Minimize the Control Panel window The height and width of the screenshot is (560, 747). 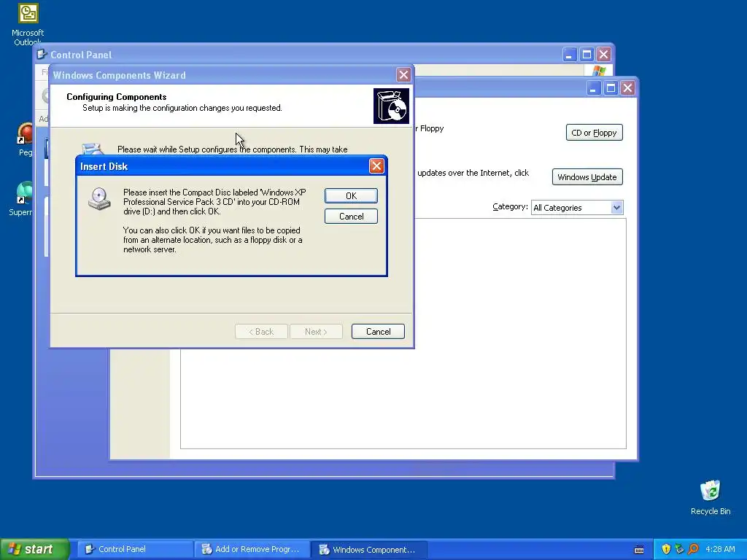[x=569, y=55]
